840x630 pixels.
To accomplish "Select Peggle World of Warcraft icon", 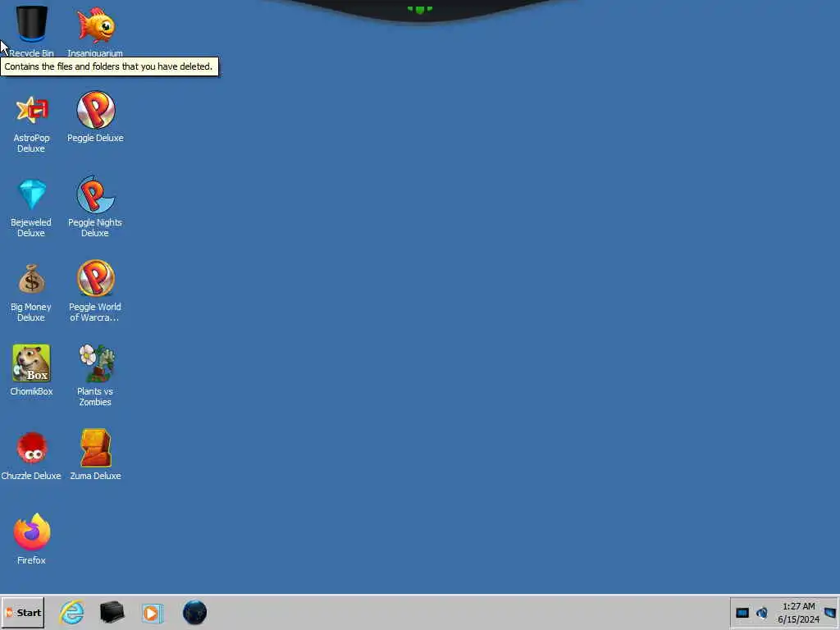I will (x=96, y=279).
